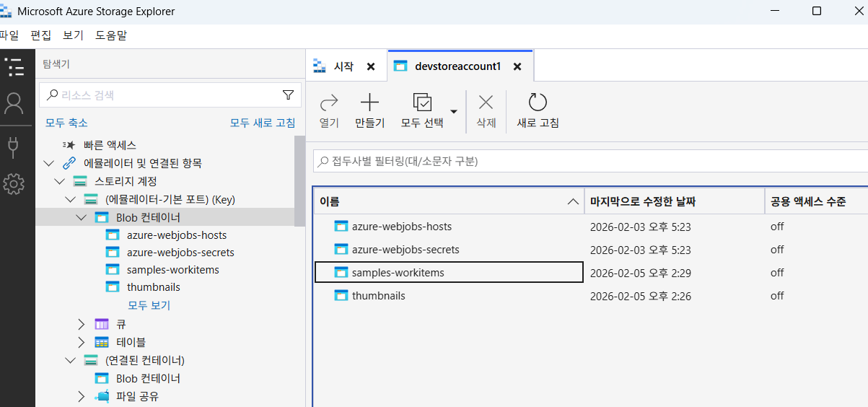Select azure-webjobs-hosts row in the list
868x407 pixels.
click(x=591, y=227)
